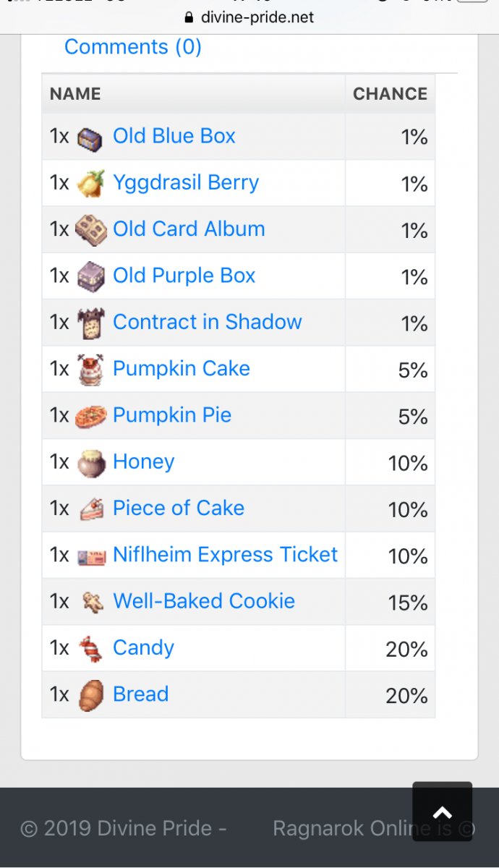The height and width of the screenshot is (868, 499).
Task: Click the Pumpkin Cake item icon
Action: (91, 370)
